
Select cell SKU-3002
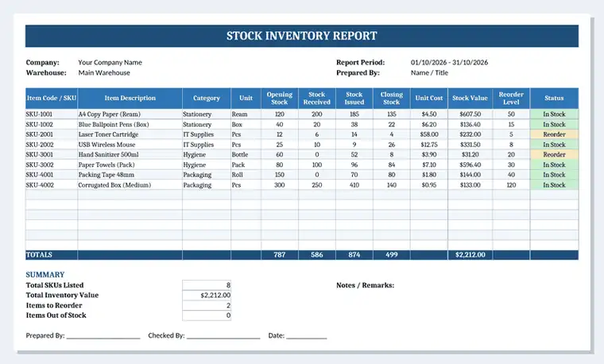[52, 165]
